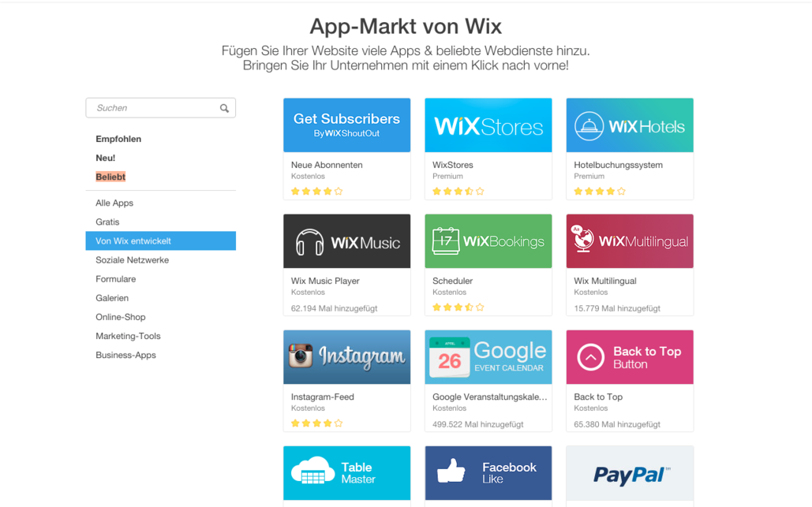
Task: Open the Table Master cloud tile
Action: (347, 473)
